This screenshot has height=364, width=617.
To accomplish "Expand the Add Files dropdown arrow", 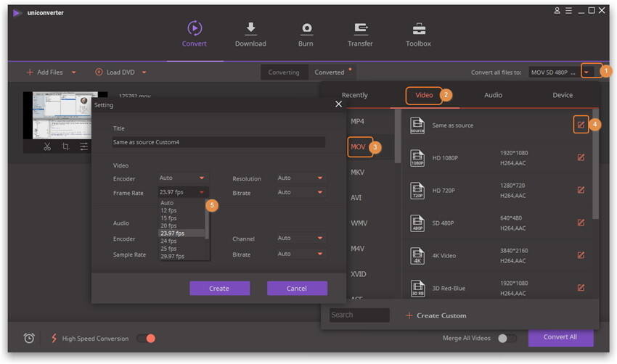I will (x=73, y=73).
